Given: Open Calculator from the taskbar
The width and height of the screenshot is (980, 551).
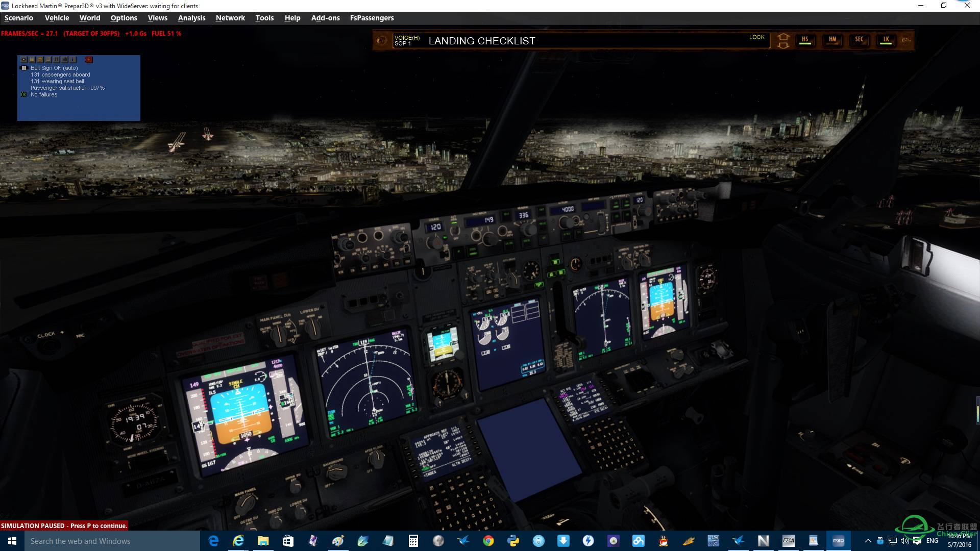Looking at the screenshot, I should coord(413,541).
